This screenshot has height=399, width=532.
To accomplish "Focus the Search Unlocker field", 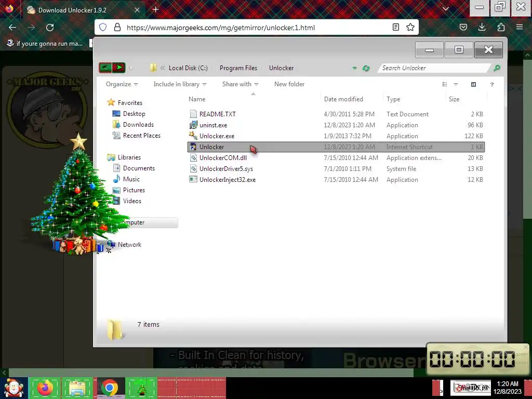I will (x=434, y=68).
